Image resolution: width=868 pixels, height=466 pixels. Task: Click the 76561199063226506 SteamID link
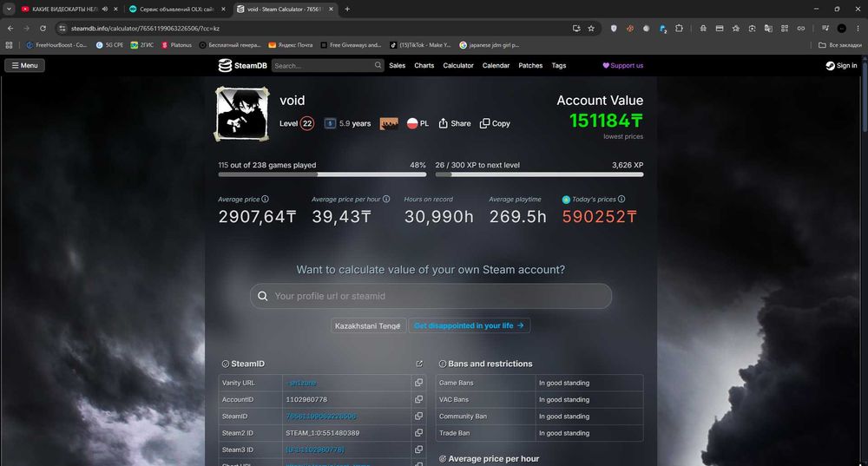click(321, 417)
